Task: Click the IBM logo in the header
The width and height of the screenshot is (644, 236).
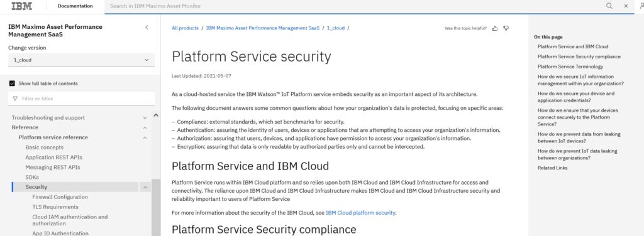Action: 22,6
